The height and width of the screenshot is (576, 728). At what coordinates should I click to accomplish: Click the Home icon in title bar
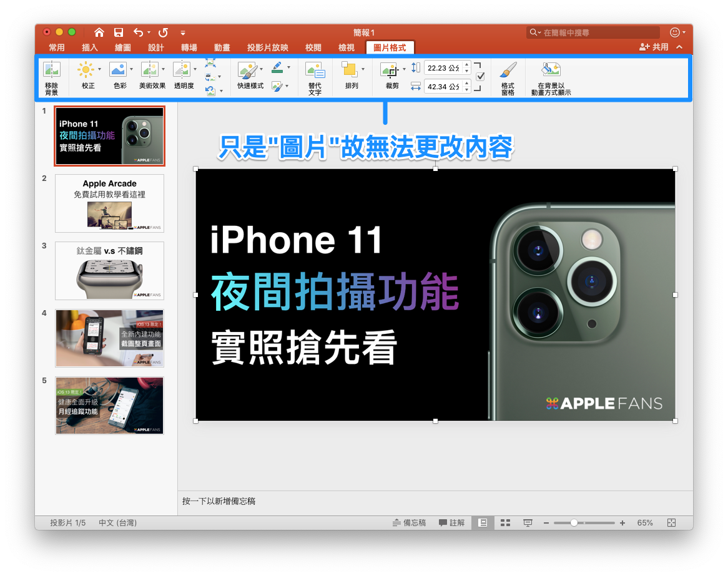point(99,32)
